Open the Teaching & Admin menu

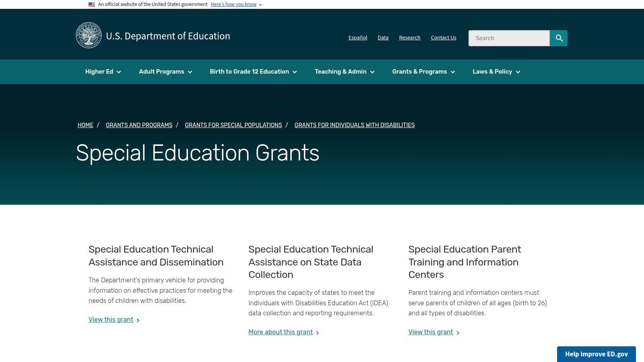(x=344, y=72)
